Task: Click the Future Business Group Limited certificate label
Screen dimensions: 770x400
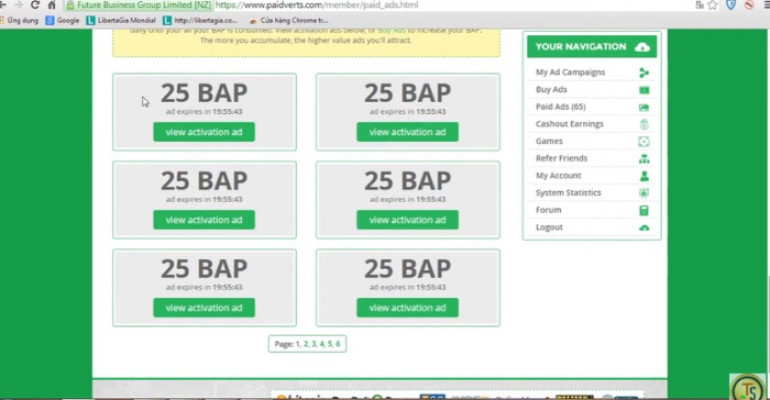Action: click(143, 5)
